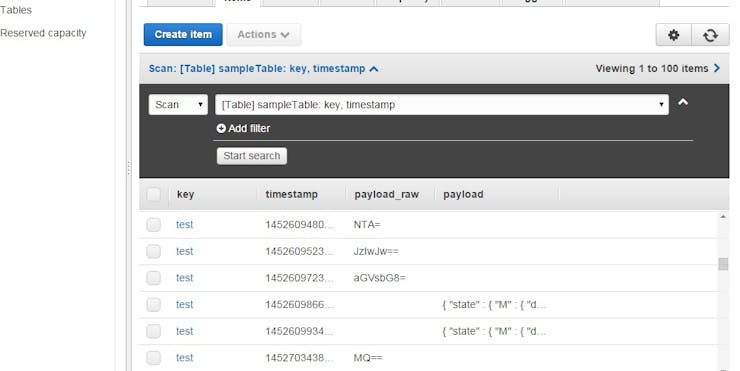
Task: Toggle the select-all checkbox in header
Action: [x=153, y=194]
